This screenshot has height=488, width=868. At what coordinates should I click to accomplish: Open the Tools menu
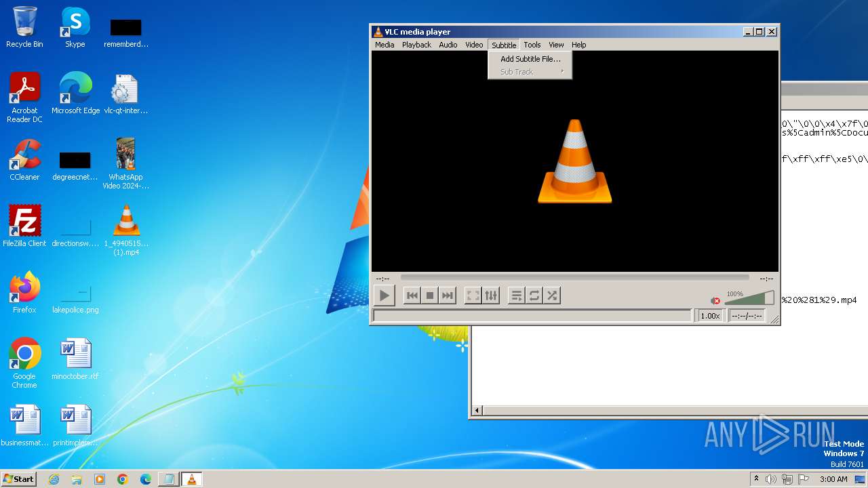(532, 45)
